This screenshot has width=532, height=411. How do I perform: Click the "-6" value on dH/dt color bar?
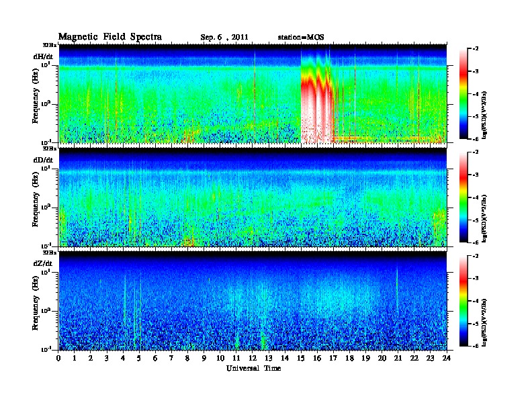click(x=476, y=139)
